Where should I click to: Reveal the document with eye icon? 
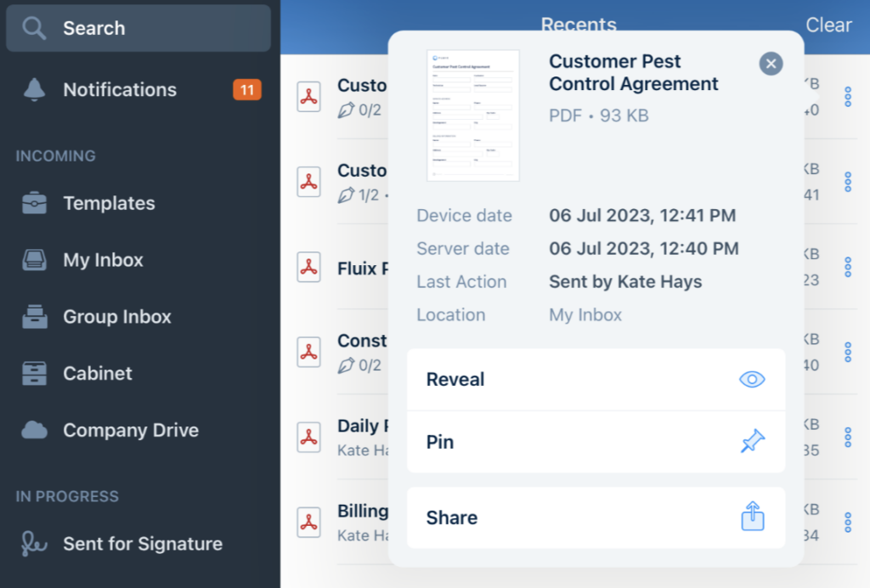click(x=752, y=380)
